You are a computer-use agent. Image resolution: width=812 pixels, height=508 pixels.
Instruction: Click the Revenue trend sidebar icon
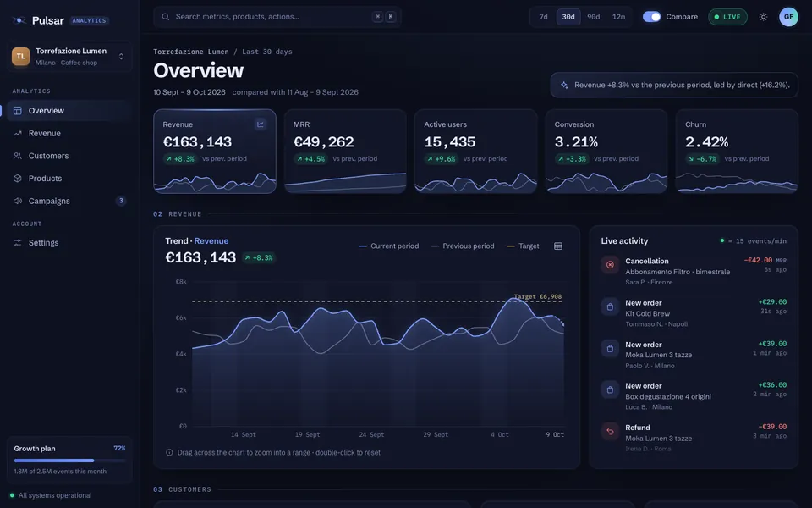tap(17, 133)
